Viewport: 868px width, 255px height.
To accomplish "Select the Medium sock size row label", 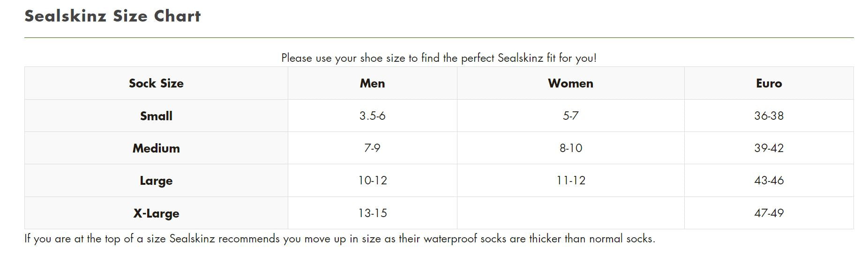I will pos(156,148).
